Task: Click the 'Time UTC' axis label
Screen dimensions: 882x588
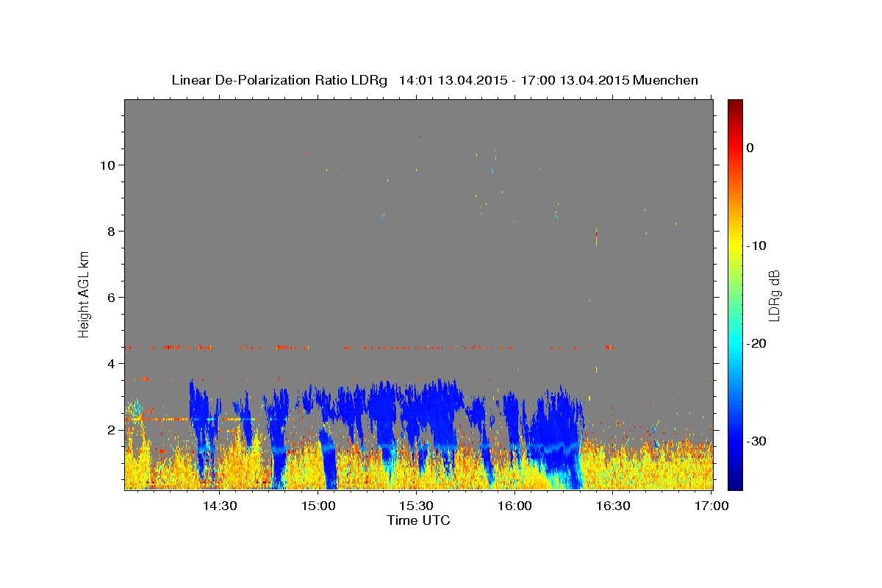Action: [418, 520]
